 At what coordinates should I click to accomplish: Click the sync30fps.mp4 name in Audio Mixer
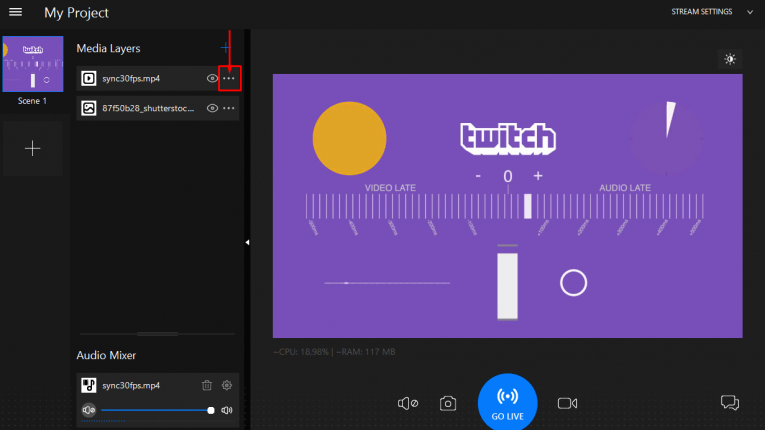click(x=131, y=386)
